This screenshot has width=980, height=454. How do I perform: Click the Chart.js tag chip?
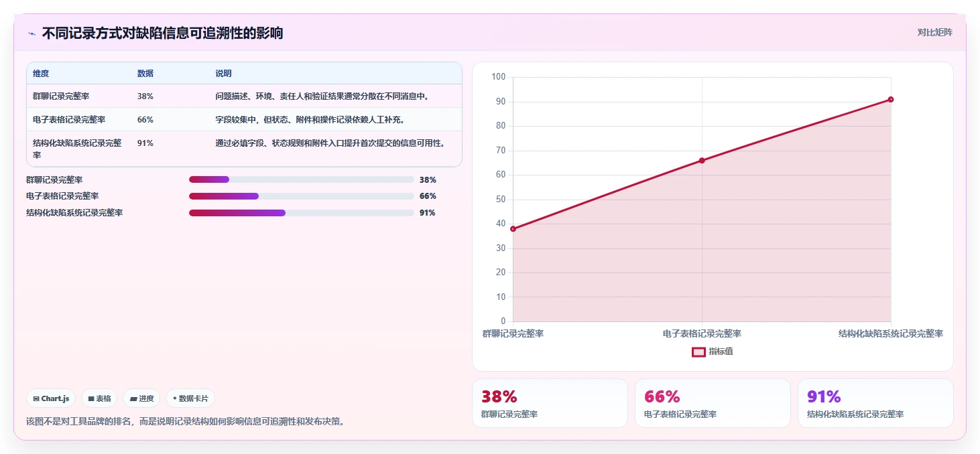click(52, 398)
